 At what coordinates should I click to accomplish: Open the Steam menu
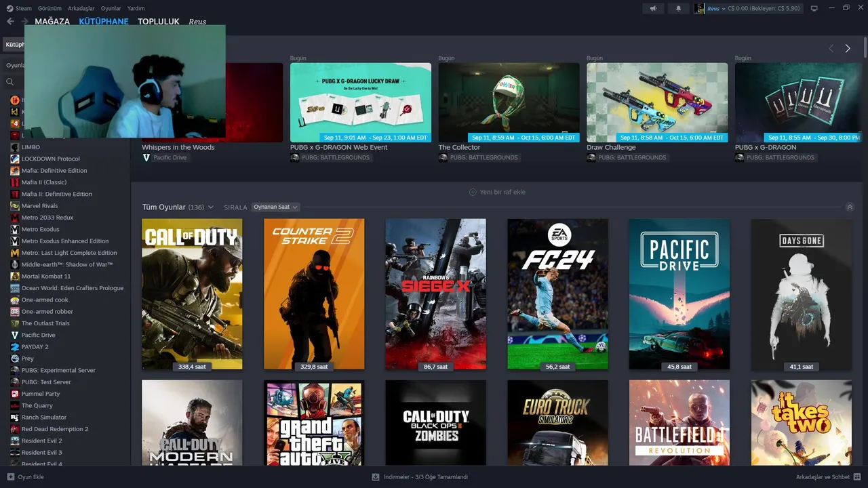tap(24, 8)
